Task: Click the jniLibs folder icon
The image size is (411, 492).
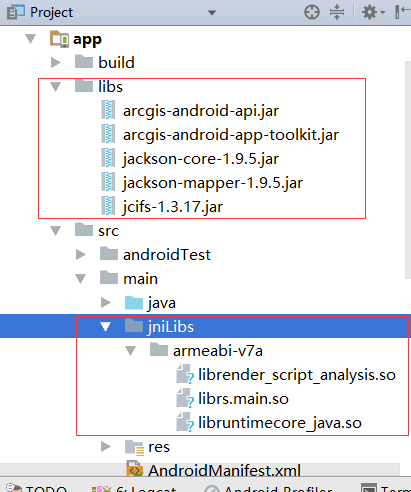Action: (x=134, y=326)
